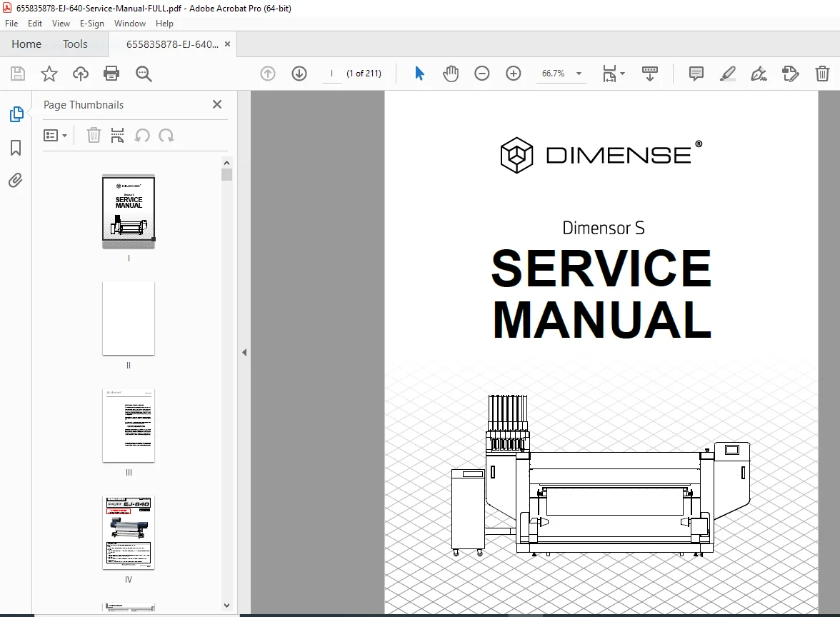Expand fit page options arrow
The height and width of the screenshot is (617, 840).
tap(623, 74)
